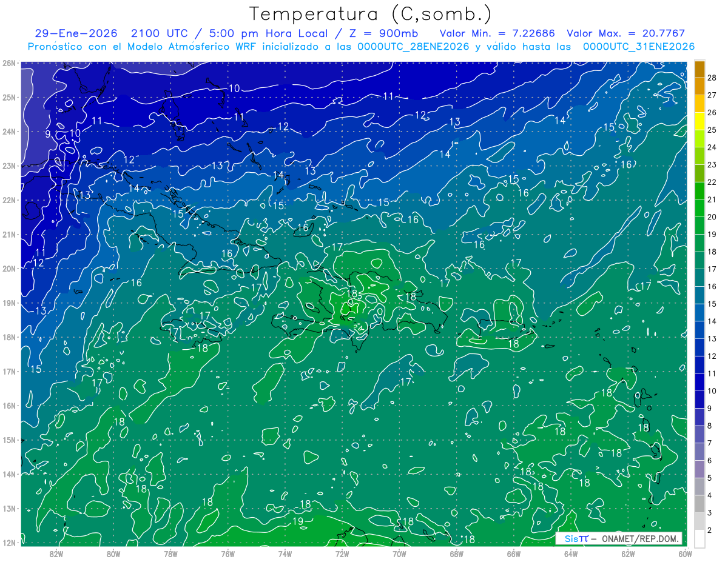This screenshot has height=562, width=728.
Task: Click the "19" contour label on the map
Action: point(298,521)
